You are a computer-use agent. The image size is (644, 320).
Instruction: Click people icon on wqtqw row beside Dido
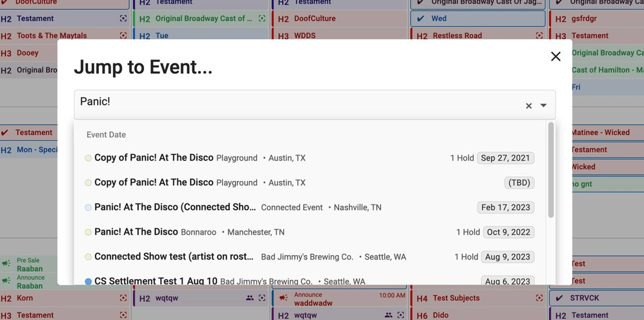tap(388, 315)
